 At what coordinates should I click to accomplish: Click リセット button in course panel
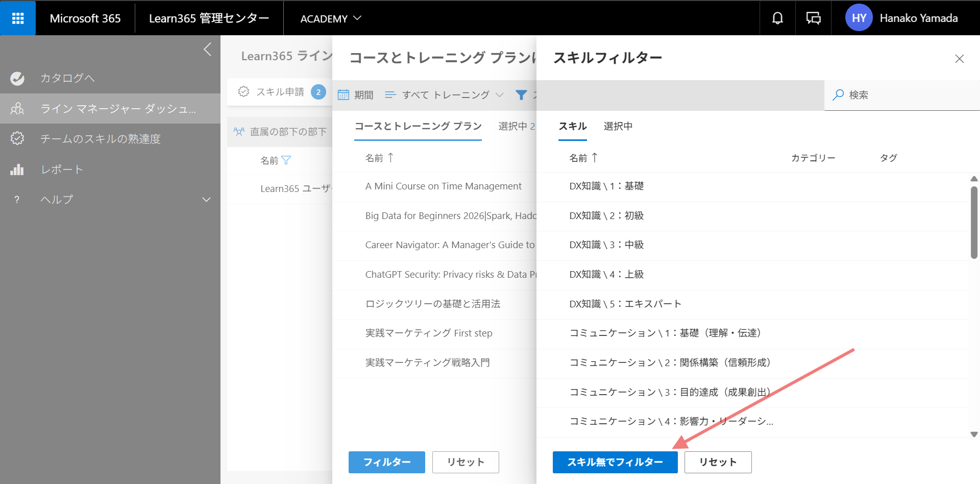coord(465,462)
